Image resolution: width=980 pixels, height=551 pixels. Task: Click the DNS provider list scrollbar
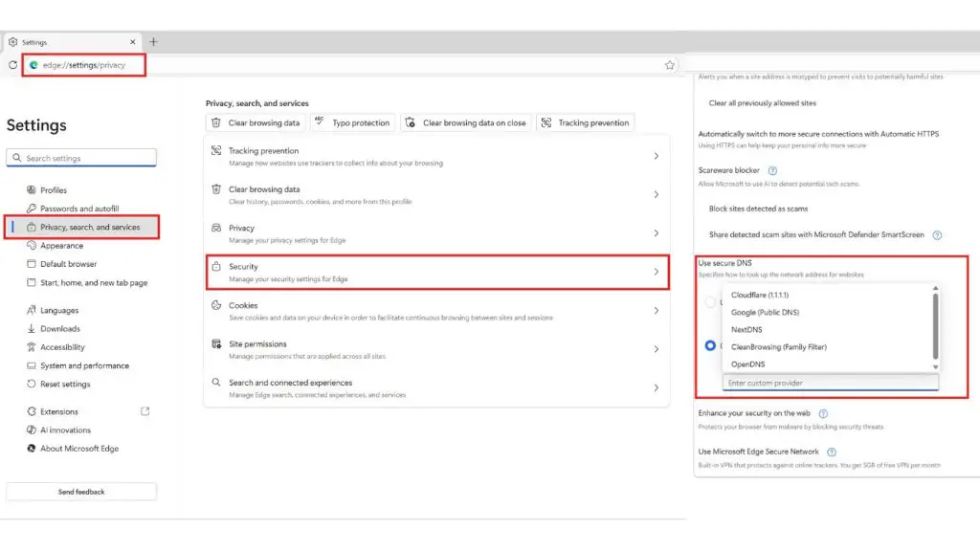pyautogui.click(x=935, y=327)
